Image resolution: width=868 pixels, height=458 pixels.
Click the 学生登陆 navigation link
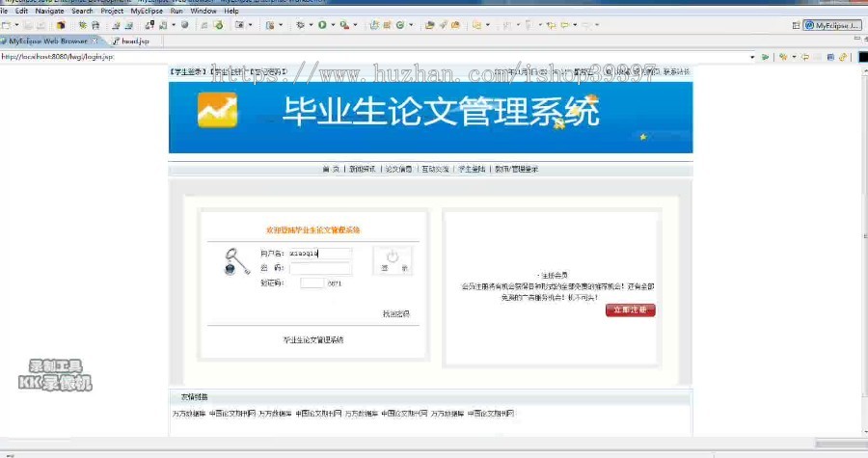tap(472, 170)
